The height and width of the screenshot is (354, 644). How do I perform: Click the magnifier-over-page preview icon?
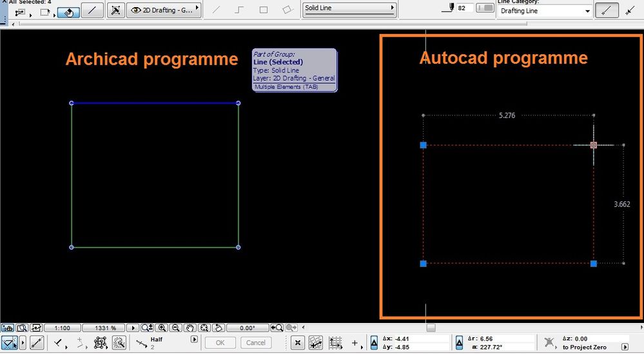click(x=22, y=328)
